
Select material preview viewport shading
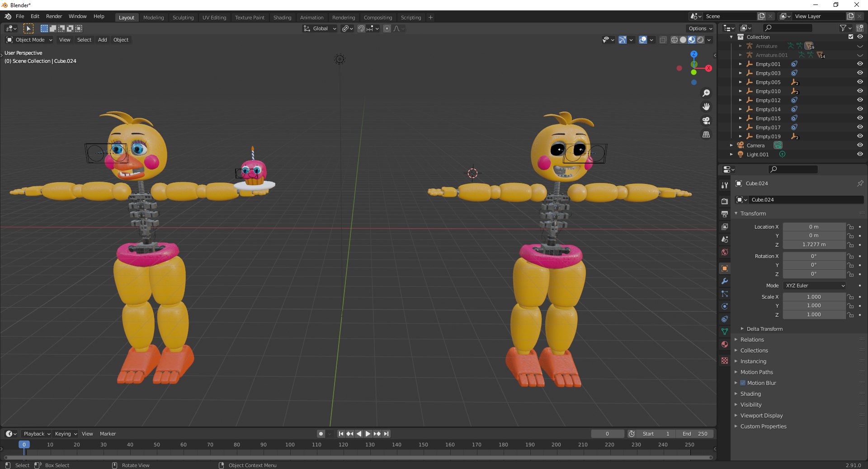point(692,40)
